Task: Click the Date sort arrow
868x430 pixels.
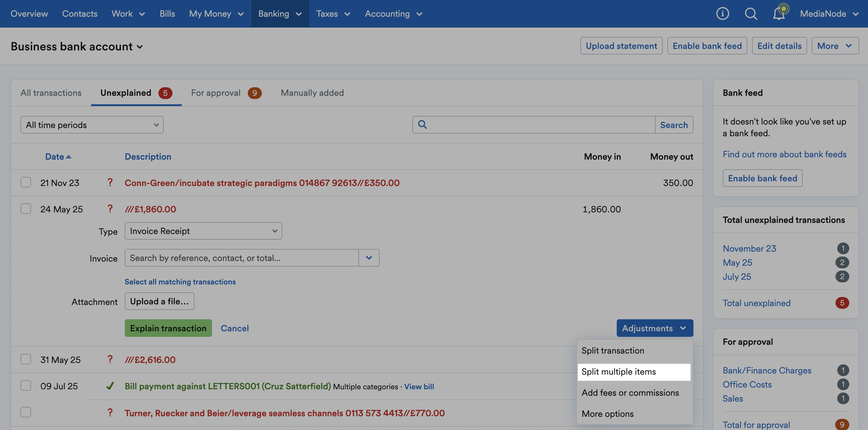Action: click(69, 156)
